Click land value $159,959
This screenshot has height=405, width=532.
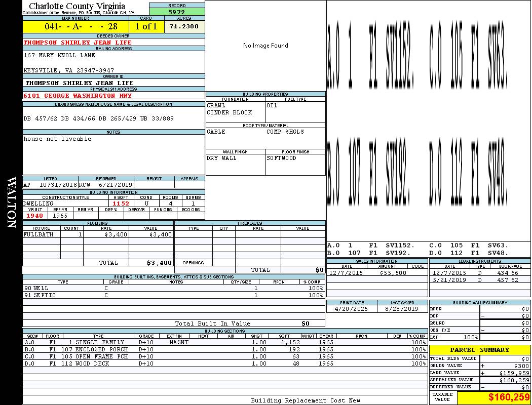click(514, 373)
